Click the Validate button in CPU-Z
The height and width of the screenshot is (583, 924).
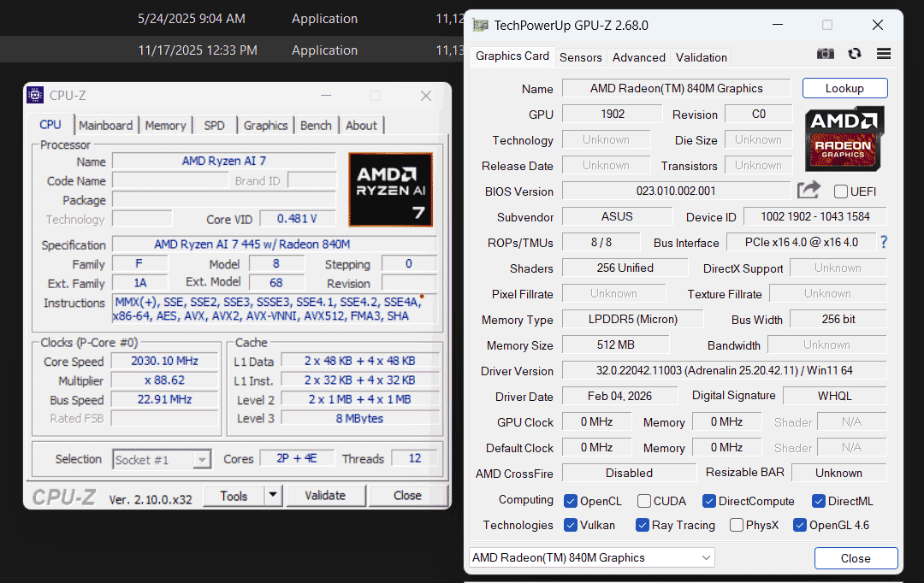pyautogui.click(x=325, y=495)
